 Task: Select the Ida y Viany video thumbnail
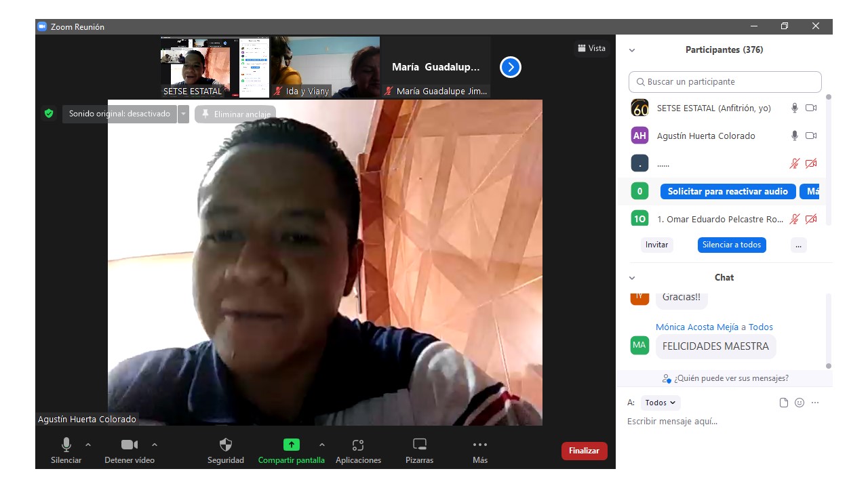pyautogui.click(x=325, y=67)
